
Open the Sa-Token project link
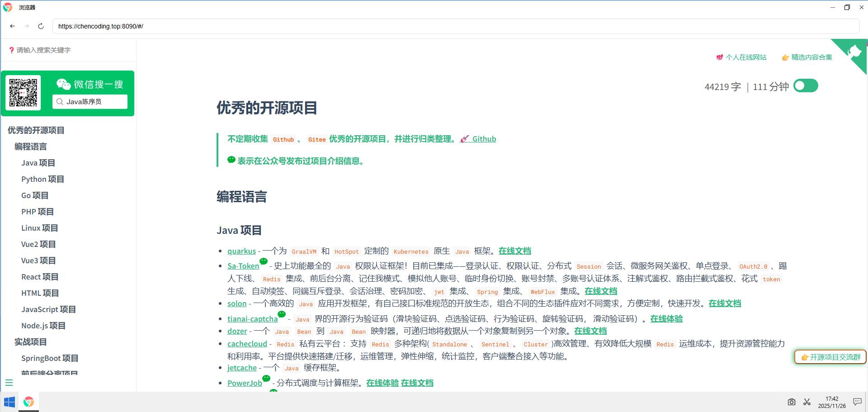tap(243, 266)
